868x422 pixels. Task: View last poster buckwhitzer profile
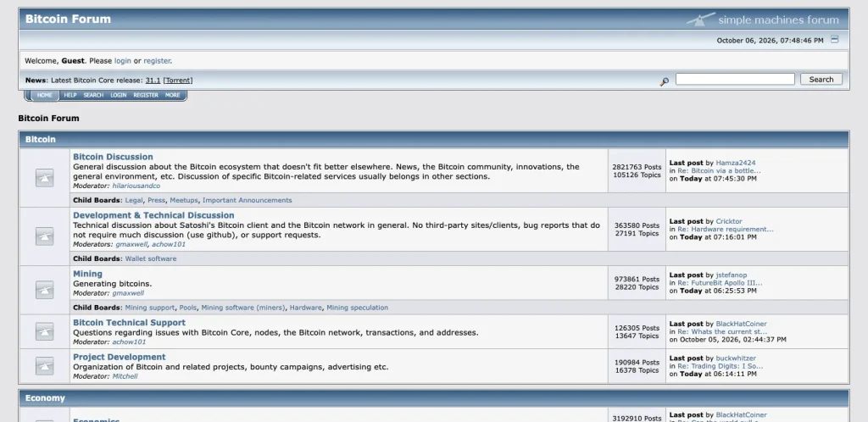736,358
